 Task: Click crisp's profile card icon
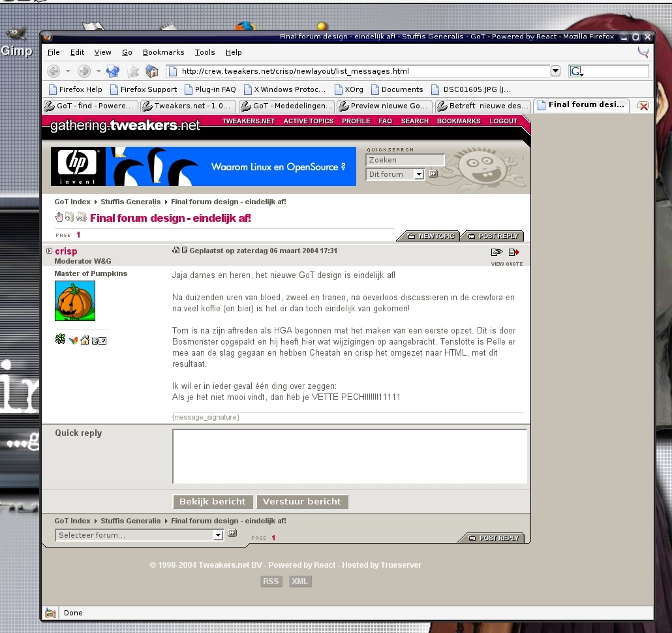pos(99,341)
